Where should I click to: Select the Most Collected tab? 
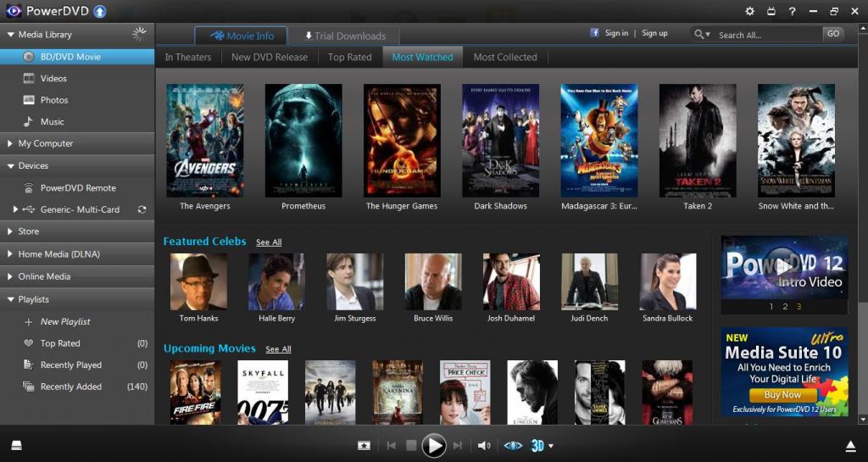[x=505, y=57]
